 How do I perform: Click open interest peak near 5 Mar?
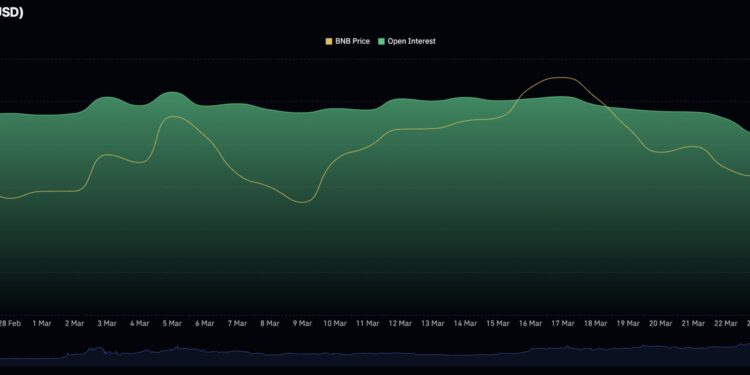click(172, 93)
